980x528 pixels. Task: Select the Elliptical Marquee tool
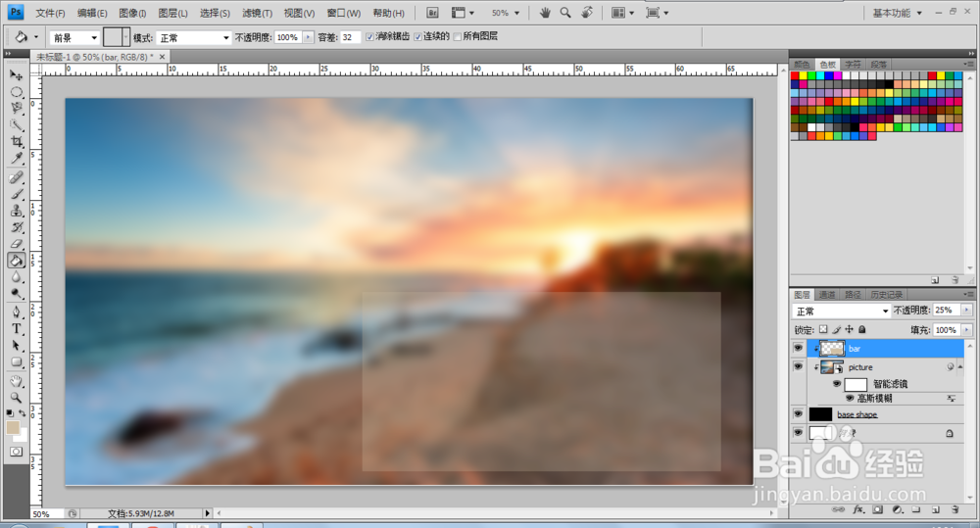pyautogui.click(x=17, y=92)
